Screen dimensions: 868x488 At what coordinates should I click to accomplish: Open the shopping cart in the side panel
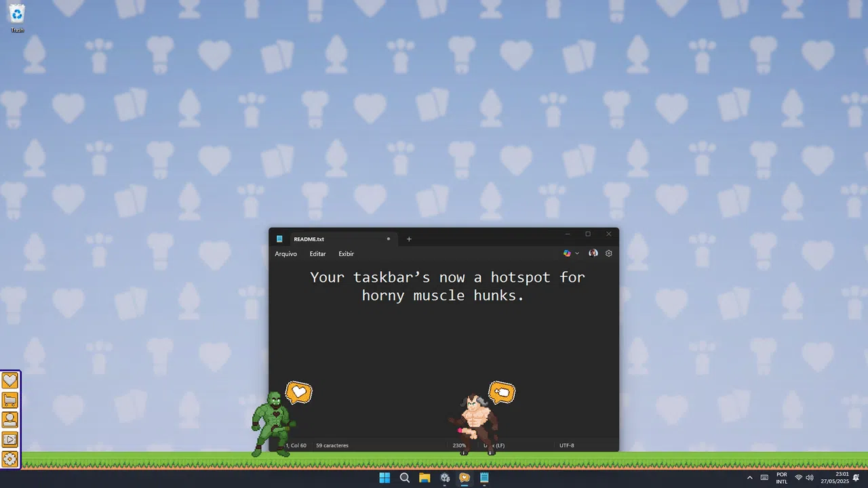click(9, 401)
